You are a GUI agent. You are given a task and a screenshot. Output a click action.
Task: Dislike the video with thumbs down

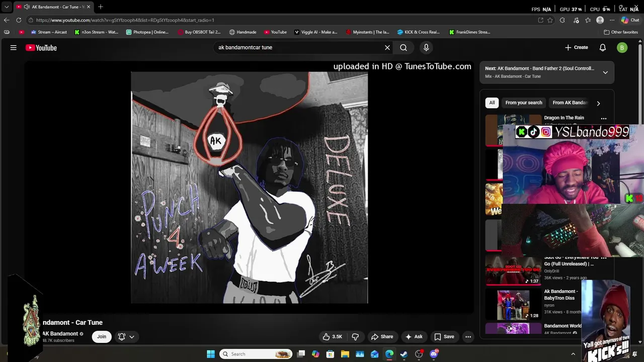tap(355, 336)
